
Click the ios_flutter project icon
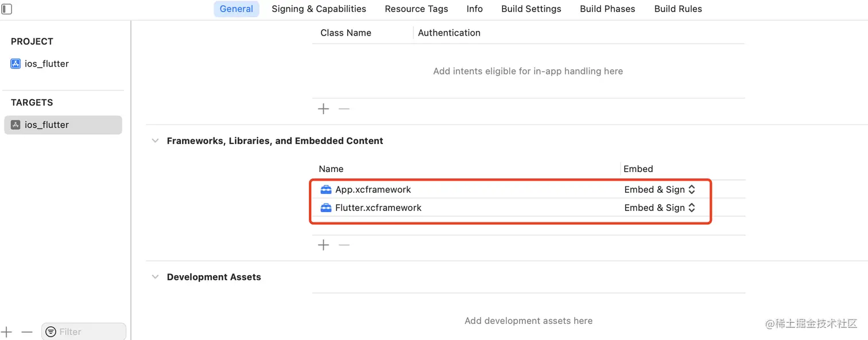[x=15, y=64]
